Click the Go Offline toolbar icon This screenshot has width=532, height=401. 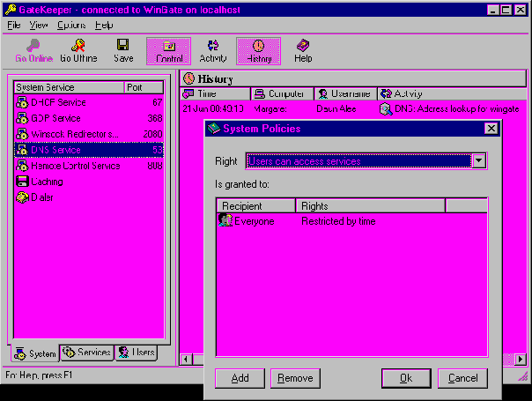pos(78,46)
